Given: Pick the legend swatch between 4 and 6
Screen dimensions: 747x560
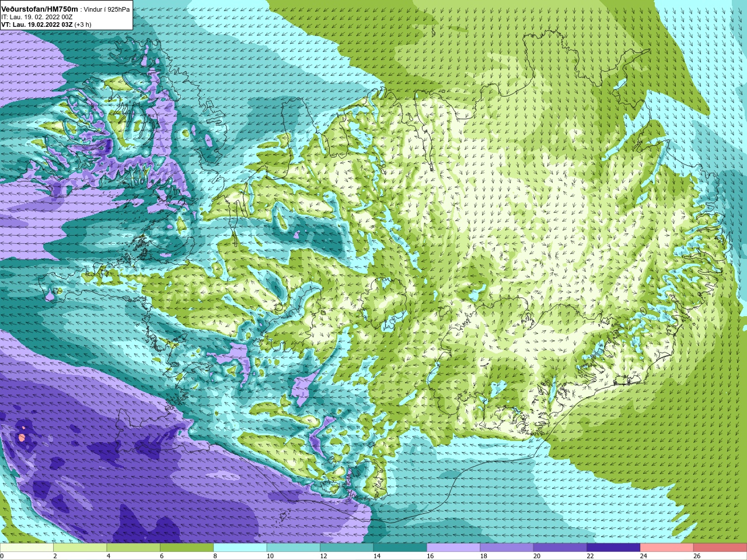Looking at the screenshot, I should click(133, 548).
